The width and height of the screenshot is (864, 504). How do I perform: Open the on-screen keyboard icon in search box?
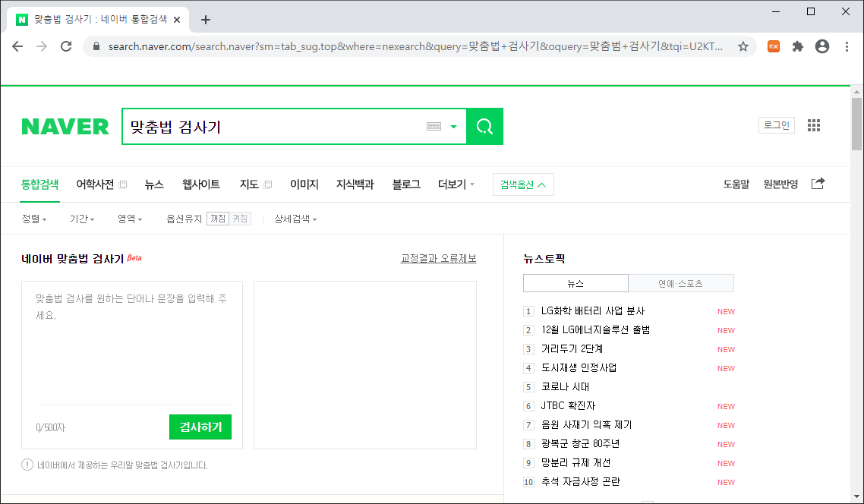(434, 127)
